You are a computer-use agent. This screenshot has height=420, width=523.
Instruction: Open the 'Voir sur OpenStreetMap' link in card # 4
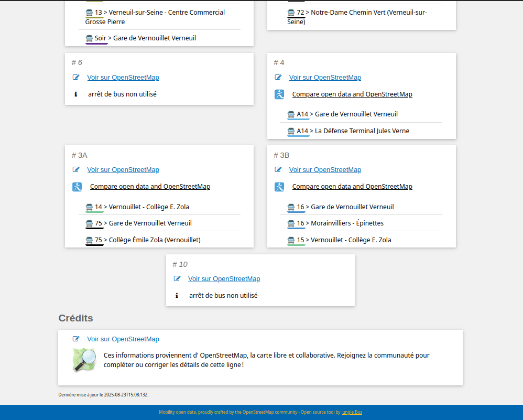pyautogui.click(x=325, y=78)
